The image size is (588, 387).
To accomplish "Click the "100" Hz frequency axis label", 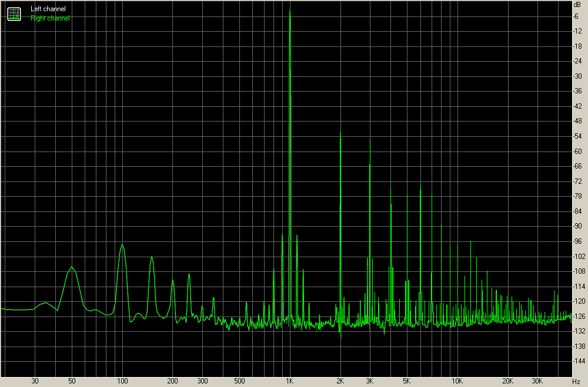I will click(x=122, y=381).
